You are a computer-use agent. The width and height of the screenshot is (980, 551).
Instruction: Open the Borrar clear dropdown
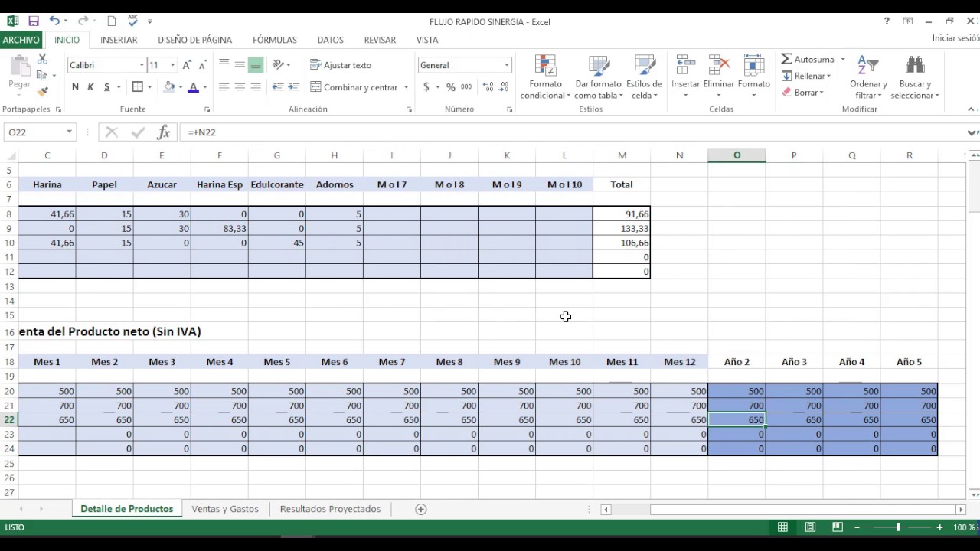[802, 93]
